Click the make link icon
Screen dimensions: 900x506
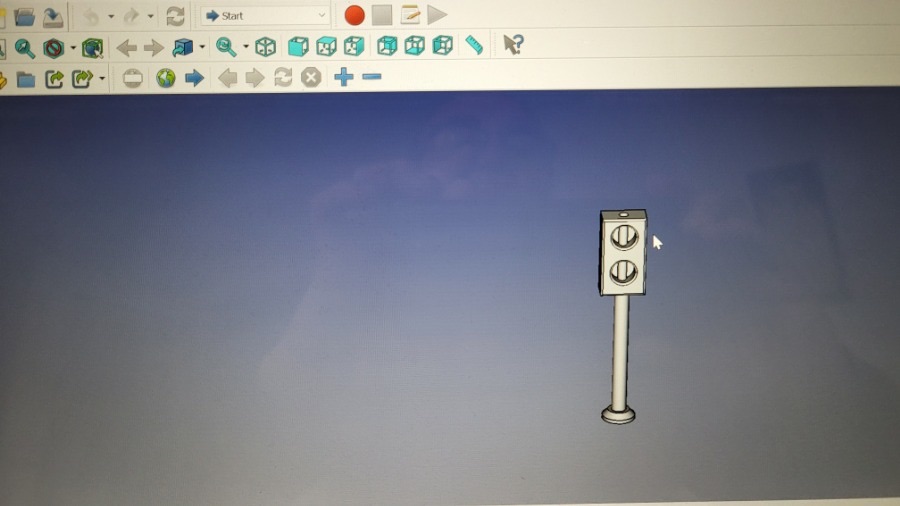54,79
